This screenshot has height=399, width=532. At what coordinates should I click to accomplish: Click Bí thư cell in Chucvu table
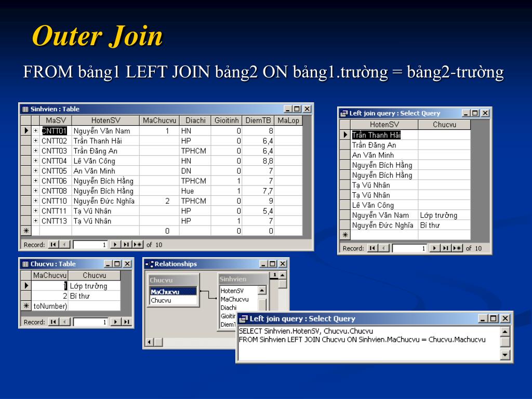pos(94,296)
